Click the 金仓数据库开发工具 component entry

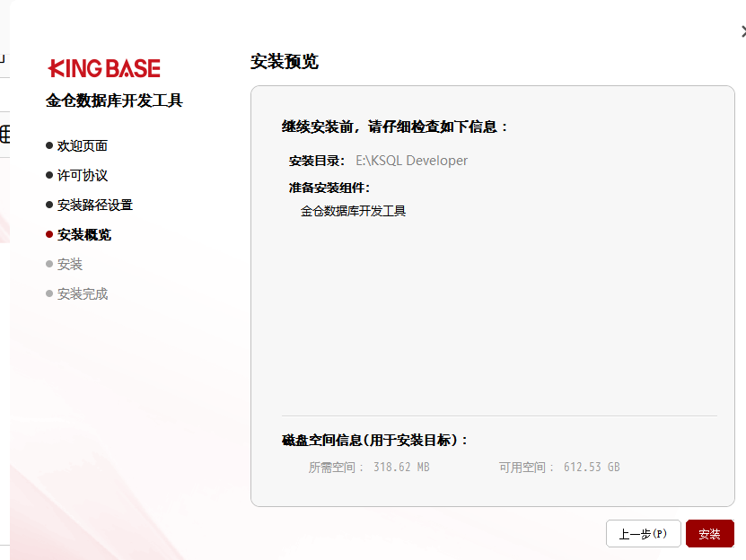(353, 211)
